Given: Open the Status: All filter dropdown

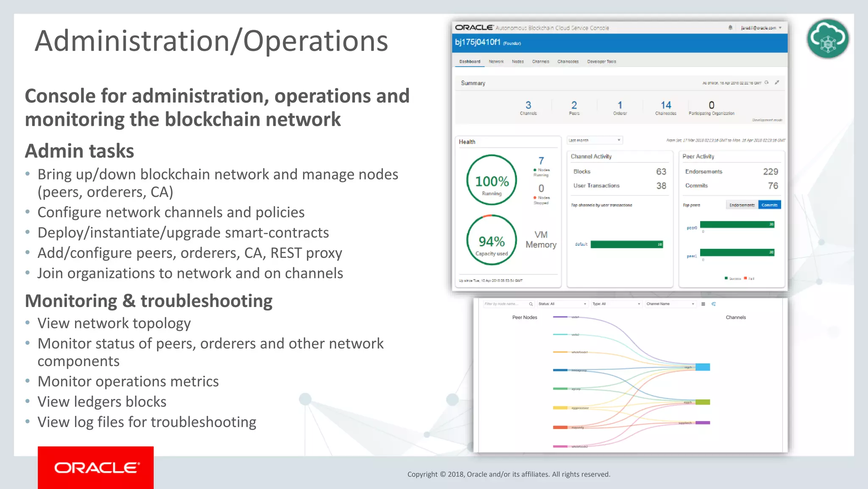Looking at the screenshot, I should [x=562, y=304].
